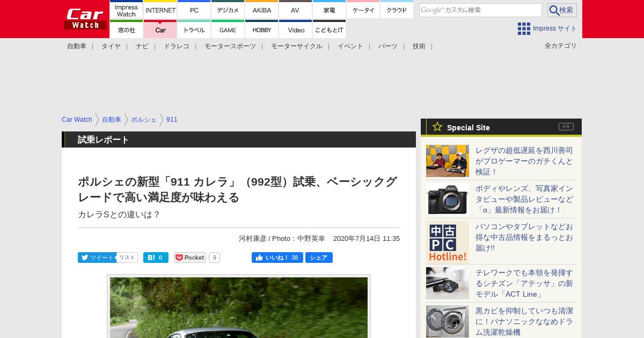The width and height of the screenshot is (644, 338).
Task: Open the ケータイ Watch tab
Action: 363,10
